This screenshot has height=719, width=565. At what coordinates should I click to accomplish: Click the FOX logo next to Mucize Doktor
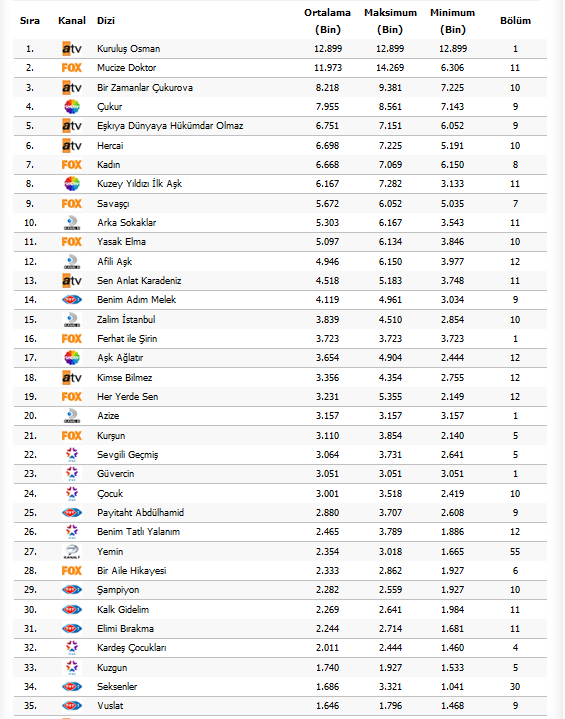pyautogui.click(x=72, y=68)
